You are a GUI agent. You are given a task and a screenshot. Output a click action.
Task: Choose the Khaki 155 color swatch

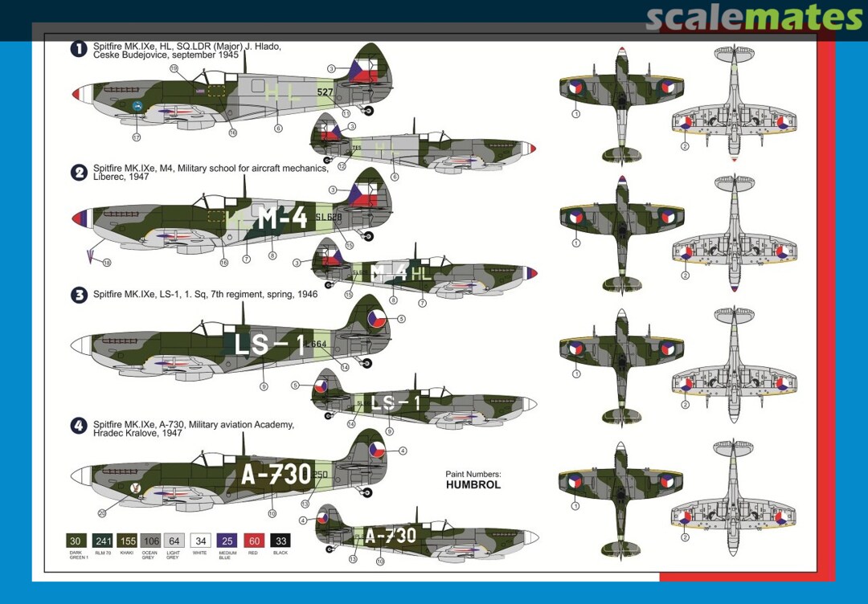tap(126, 541)
